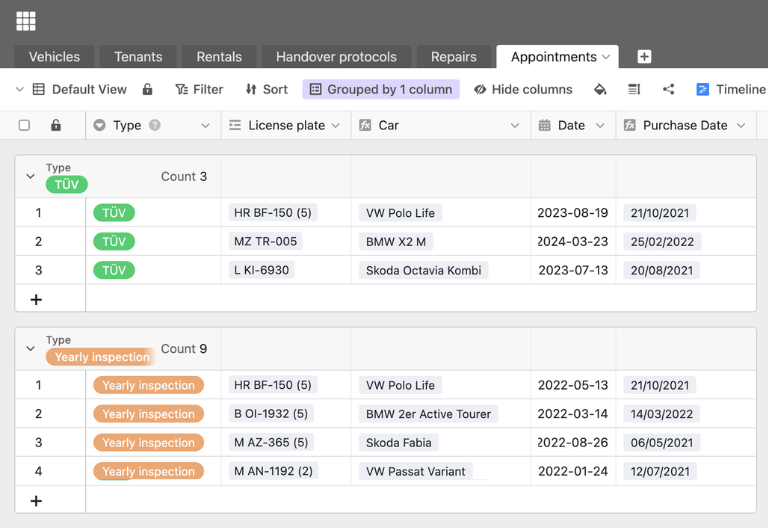
Task: Click the share view icon
Action: [x=668, y=89]
